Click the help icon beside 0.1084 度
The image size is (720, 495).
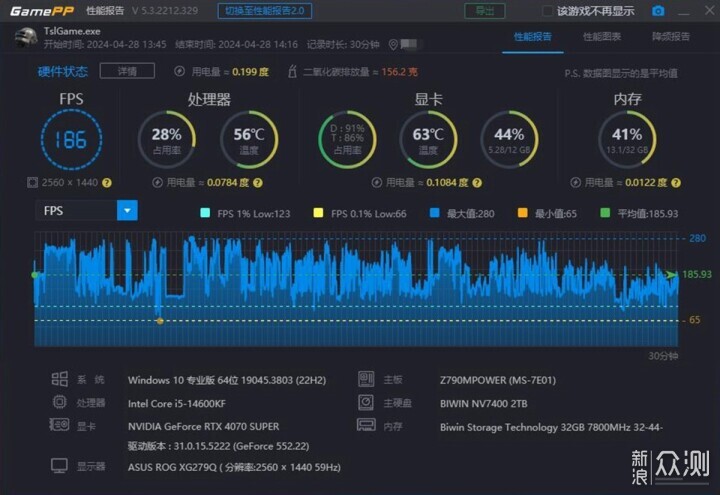(477, 183)
